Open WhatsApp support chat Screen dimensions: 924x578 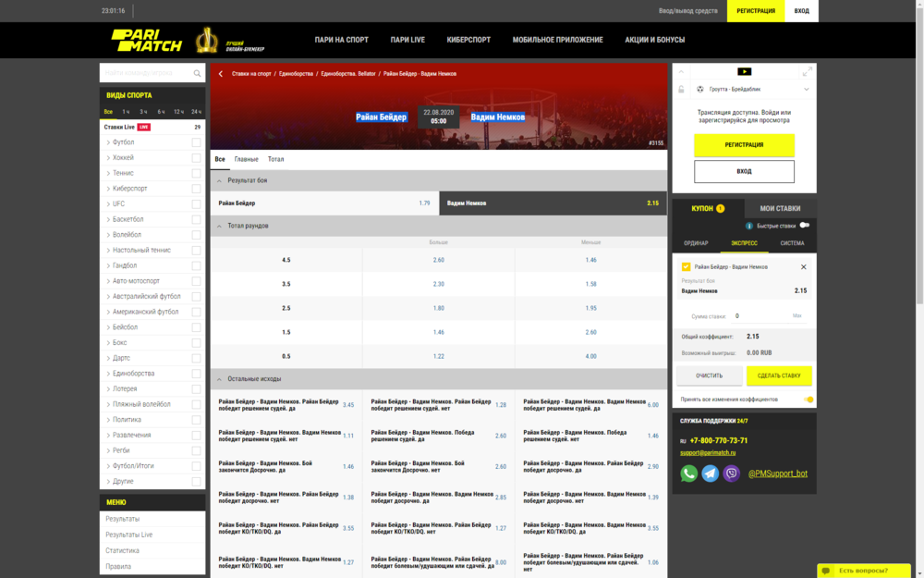(688, 473)
